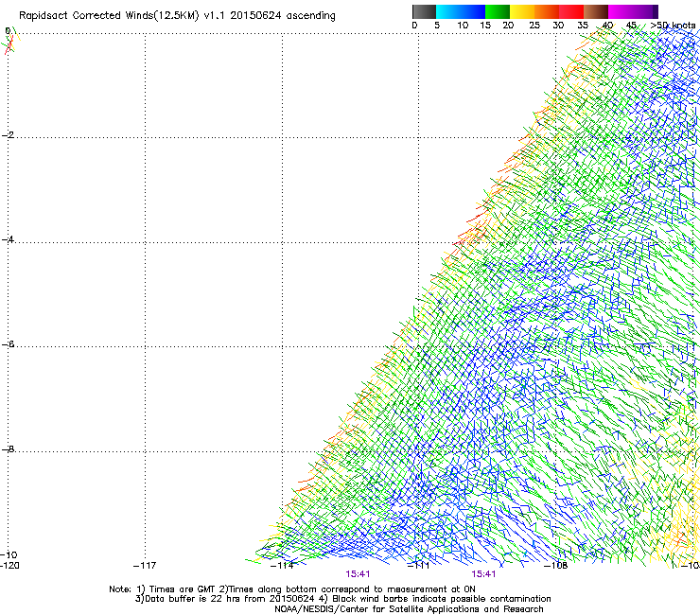Click the latitude axis label -4
The image size is (700, 615).
pyautogui.click(x=9, y=239)
